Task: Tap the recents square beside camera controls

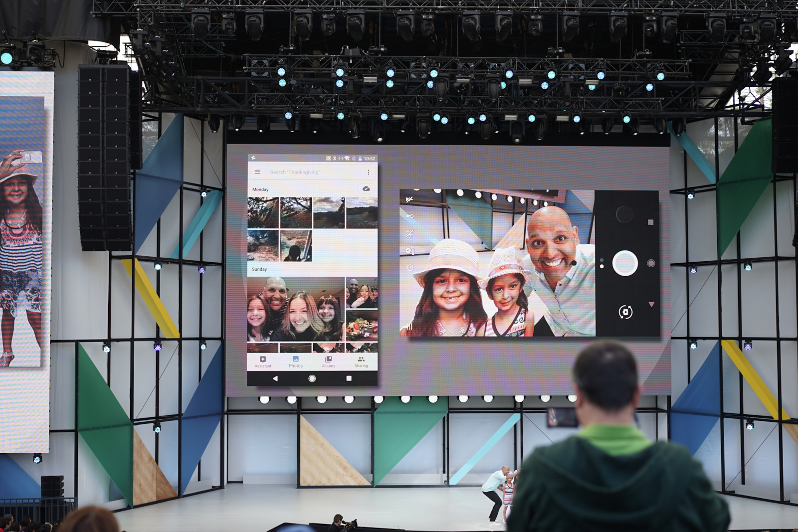Action: pyautogui.click(x=650, y=222)
